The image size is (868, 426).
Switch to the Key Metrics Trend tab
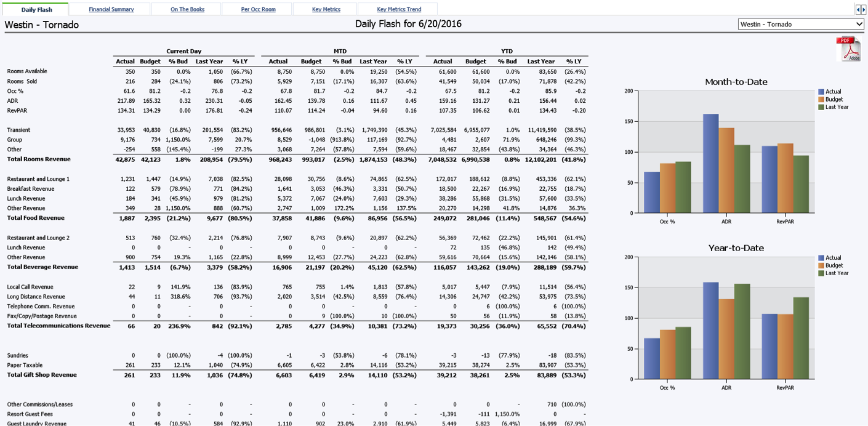point(399,9)
